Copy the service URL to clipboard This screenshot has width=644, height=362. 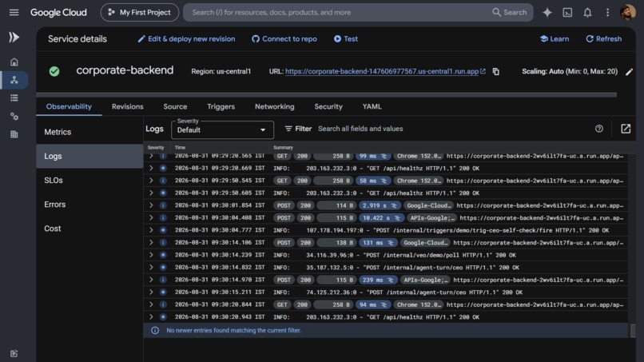click(x=495, y=71)
